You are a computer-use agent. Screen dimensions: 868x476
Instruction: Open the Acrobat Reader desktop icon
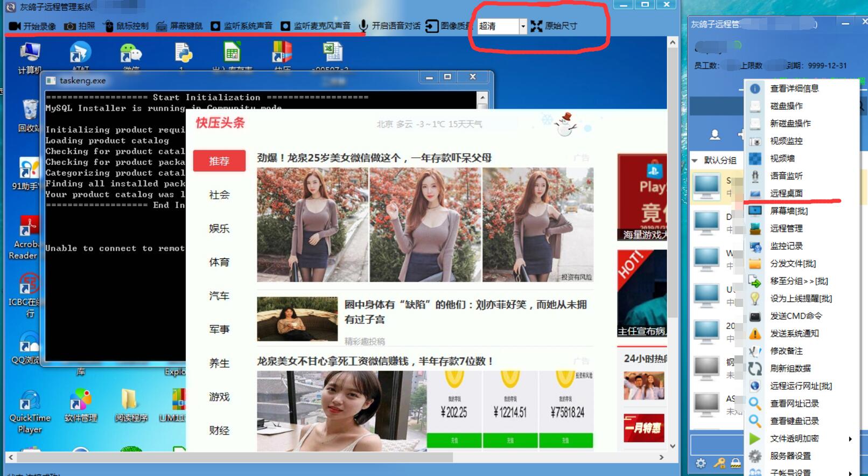point(25,238)
